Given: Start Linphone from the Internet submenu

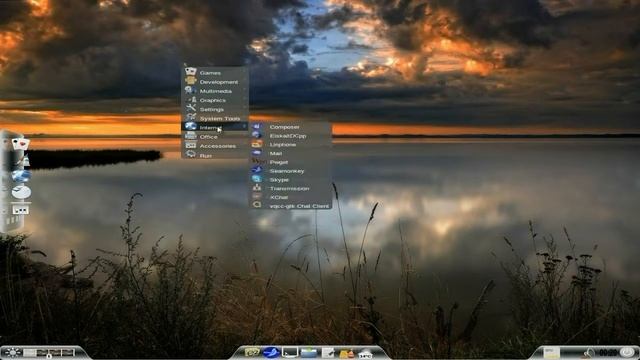Looking at the screenshot, I should click(291, 144).
